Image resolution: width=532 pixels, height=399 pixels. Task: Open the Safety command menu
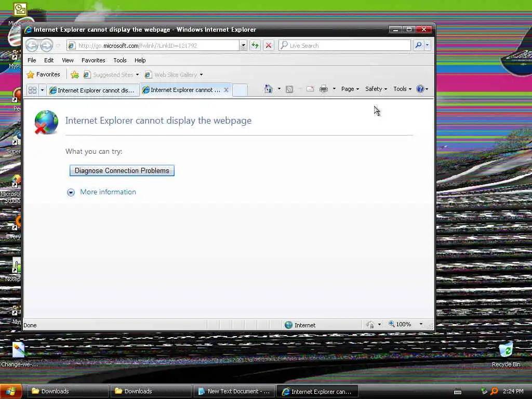click(x=376, y=89)
